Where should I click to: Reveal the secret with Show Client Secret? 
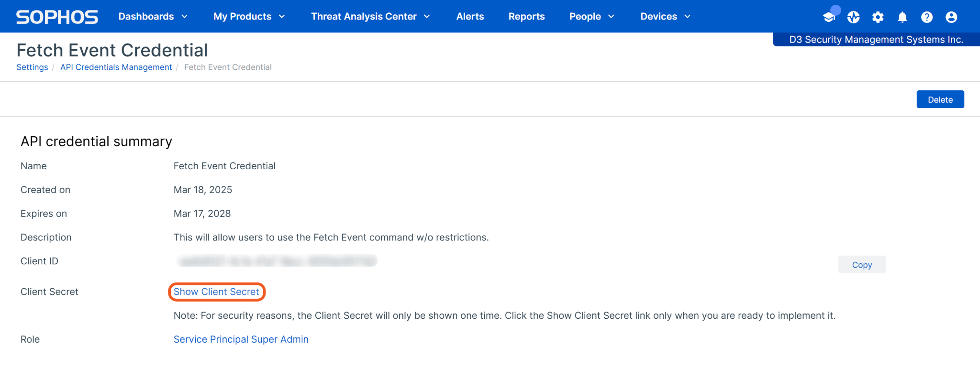click(x=216, y=292)
